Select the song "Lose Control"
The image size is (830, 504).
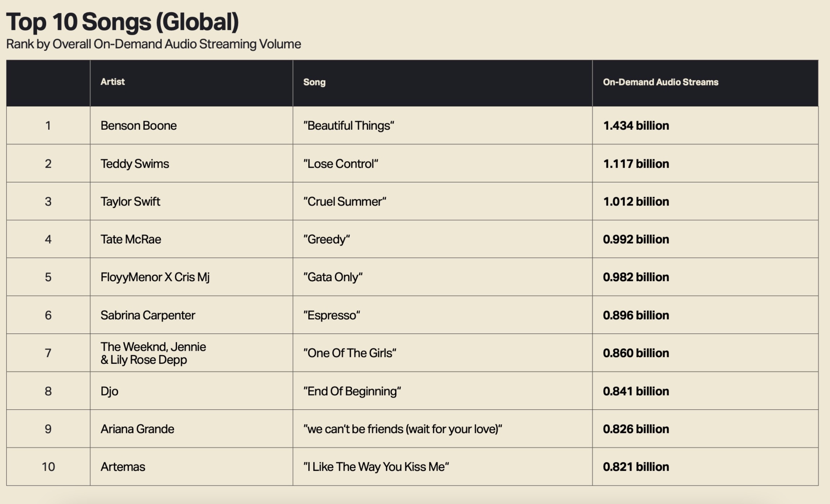tap(341, 164)
